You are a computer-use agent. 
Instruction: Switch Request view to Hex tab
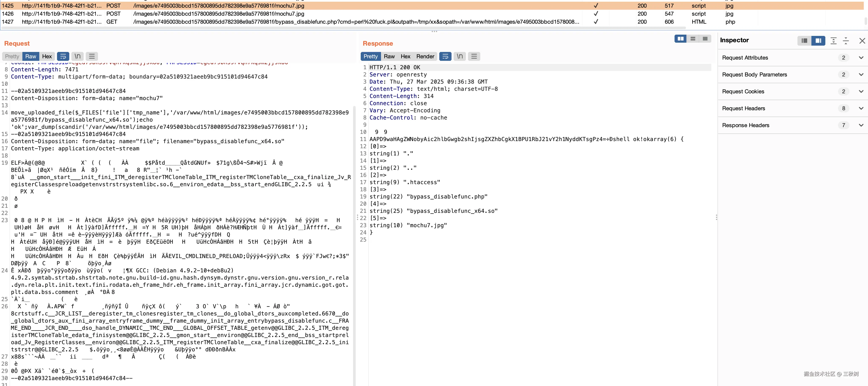(x=47, y=56)
